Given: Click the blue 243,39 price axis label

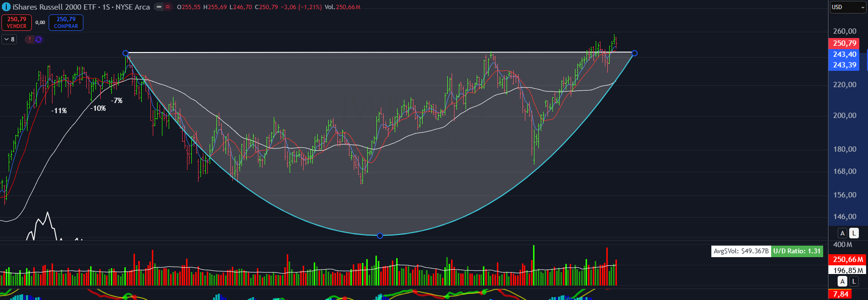Looking at the screenshot, I should pos(844,65).
